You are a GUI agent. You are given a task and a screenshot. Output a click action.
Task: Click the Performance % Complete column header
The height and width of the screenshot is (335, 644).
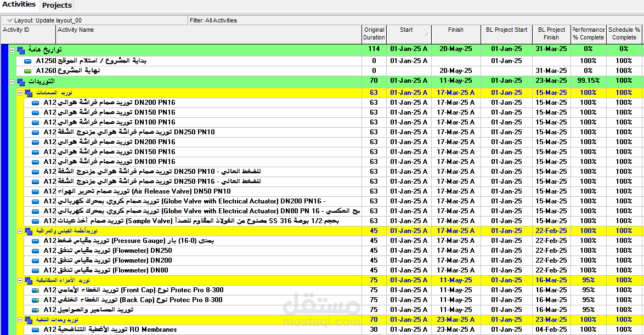[589, 34]
